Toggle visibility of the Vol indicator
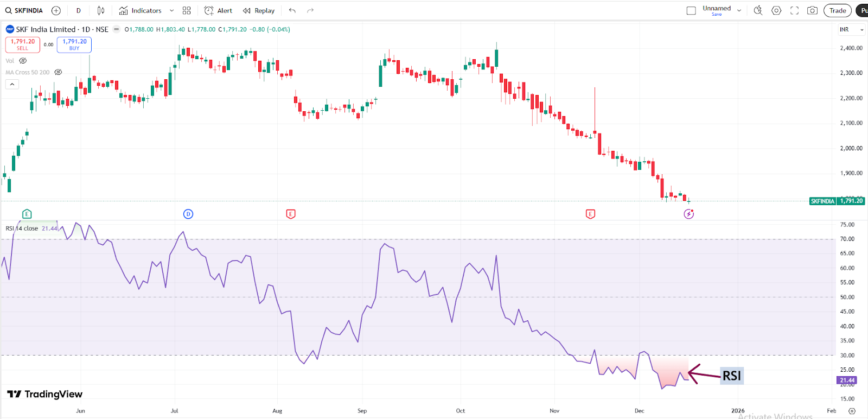 (x=23, y=61)
